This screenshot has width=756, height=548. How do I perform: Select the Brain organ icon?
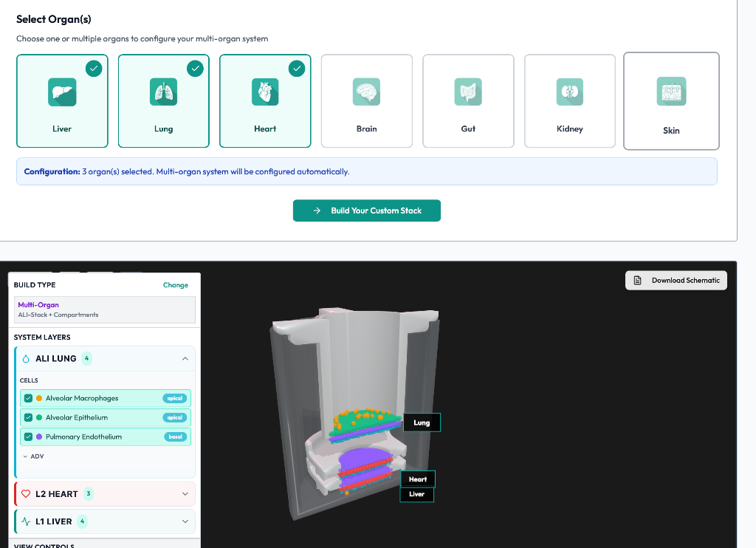(x=366, y=92)
